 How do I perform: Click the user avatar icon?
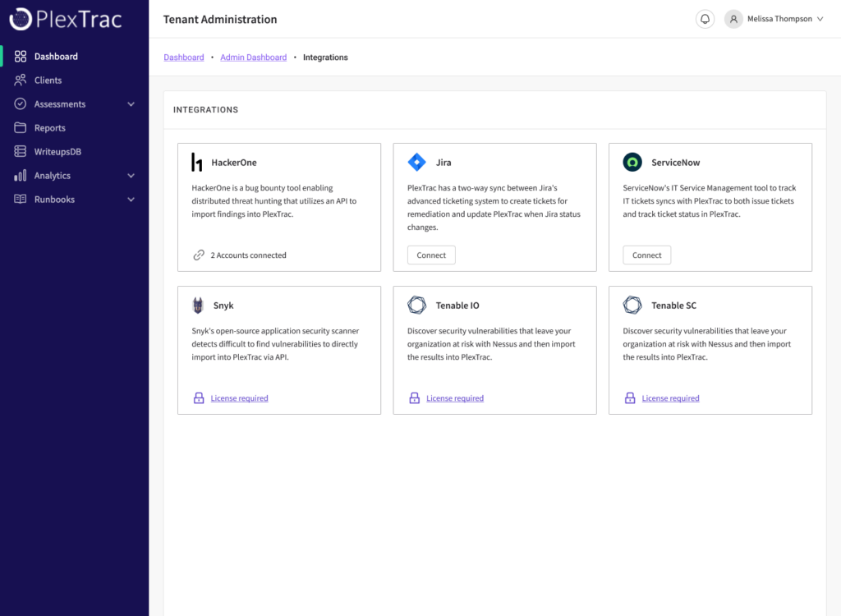coord(733,19)
